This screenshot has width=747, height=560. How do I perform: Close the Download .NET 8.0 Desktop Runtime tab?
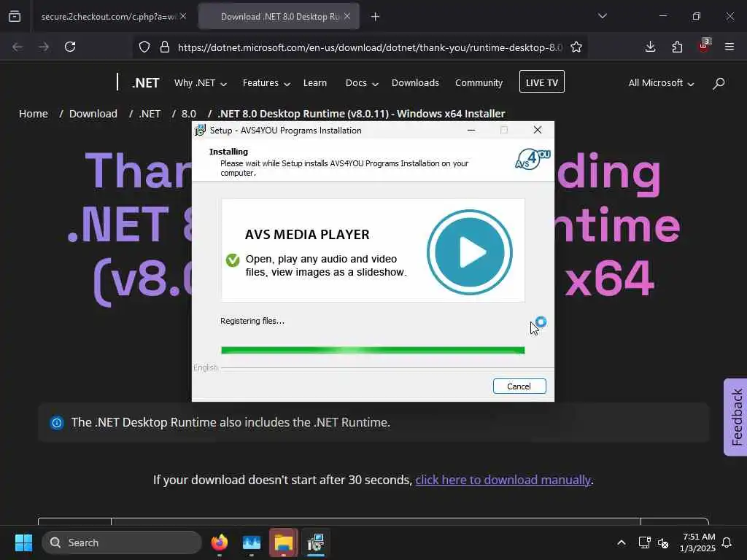click(347, 17)
